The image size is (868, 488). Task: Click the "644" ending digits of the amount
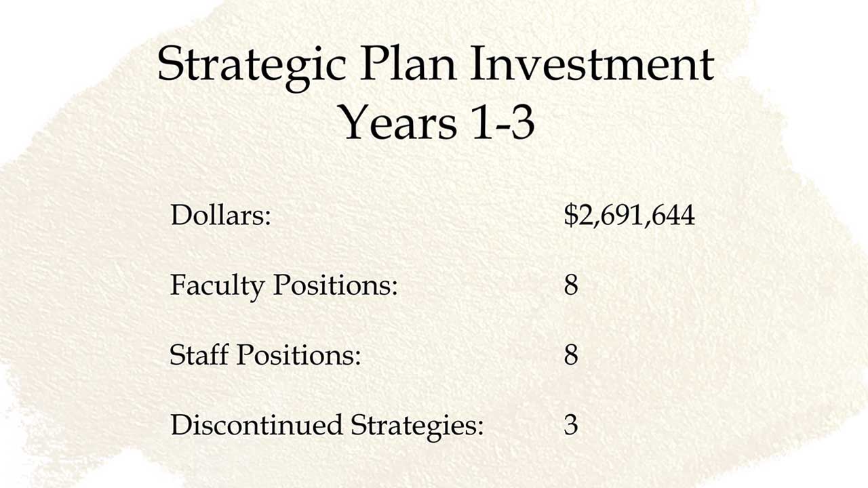point(674,216)
